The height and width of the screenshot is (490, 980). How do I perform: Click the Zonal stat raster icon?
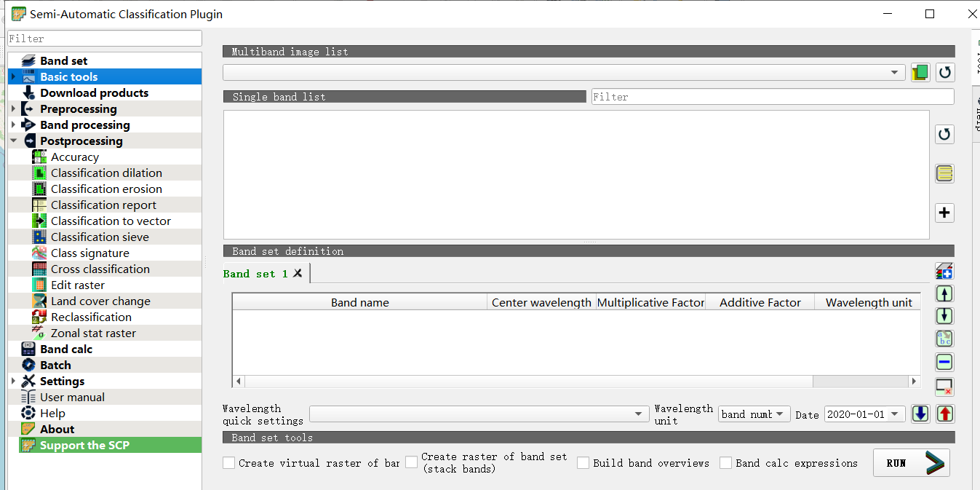point(39,333)
